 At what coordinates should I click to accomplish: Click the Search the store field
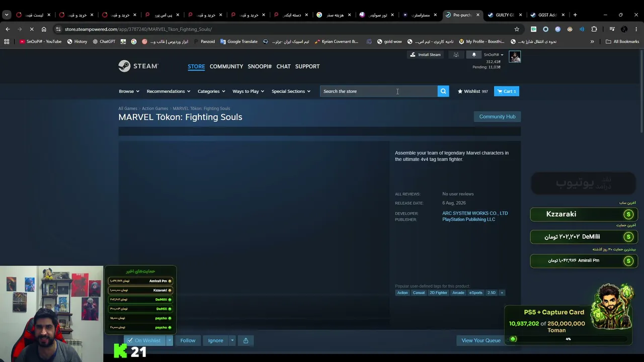[x=378, y=92]
